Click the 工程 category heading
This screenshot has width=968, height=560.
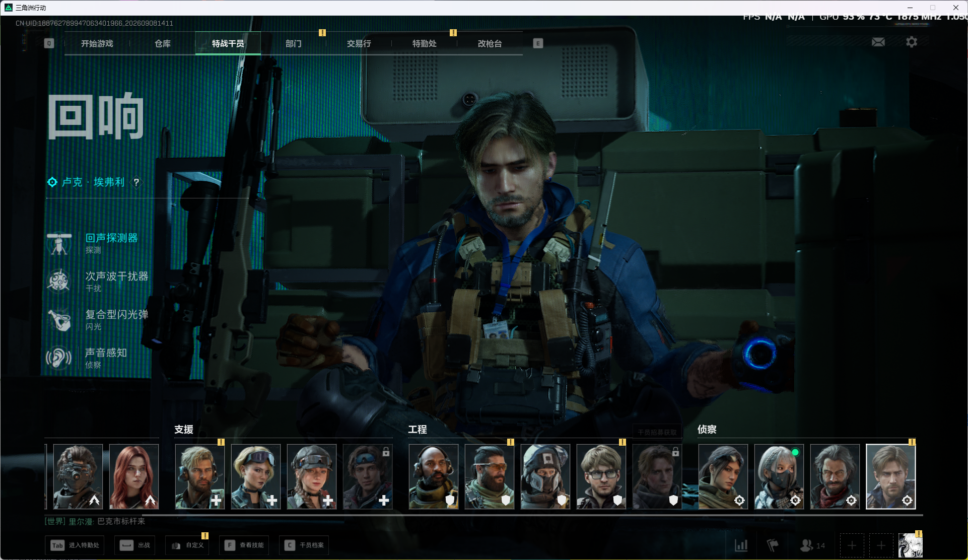click(418, 430)
